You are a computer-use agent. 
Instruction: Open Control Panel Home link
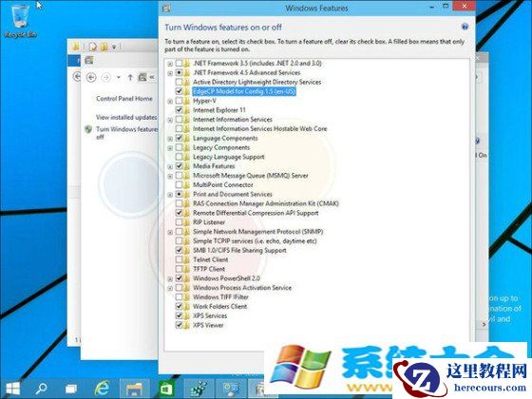pyautogui.click(x=124, y=99)
